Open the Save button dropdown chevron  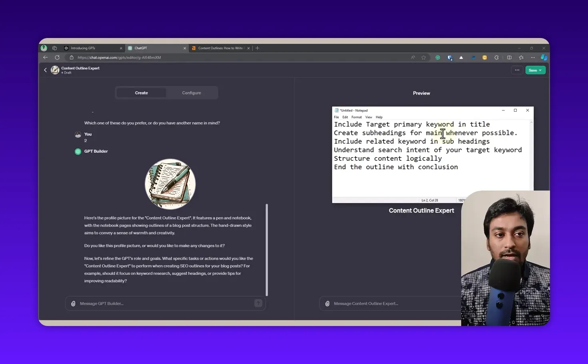(540, 70)
